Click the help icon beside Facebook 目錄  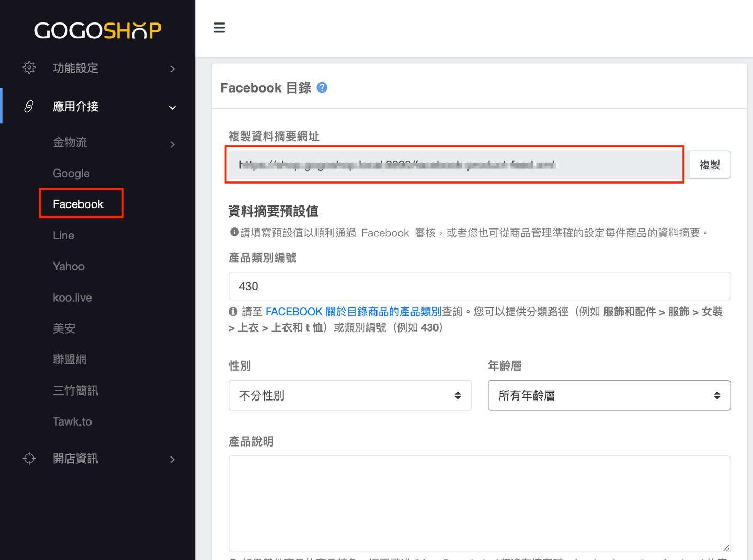pos(322,87)
